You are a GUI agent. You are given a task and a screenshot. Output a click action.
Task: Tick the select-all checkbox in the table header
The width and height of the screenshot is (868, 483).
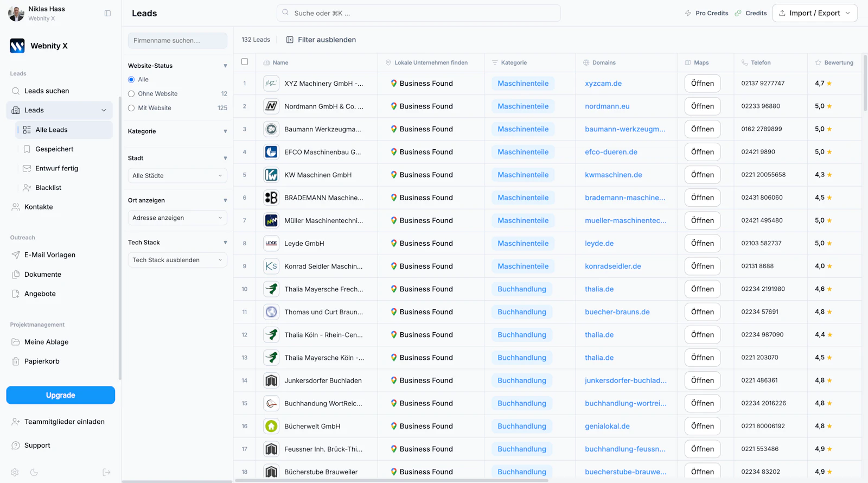pyautogui.click(x=245, y=62)
